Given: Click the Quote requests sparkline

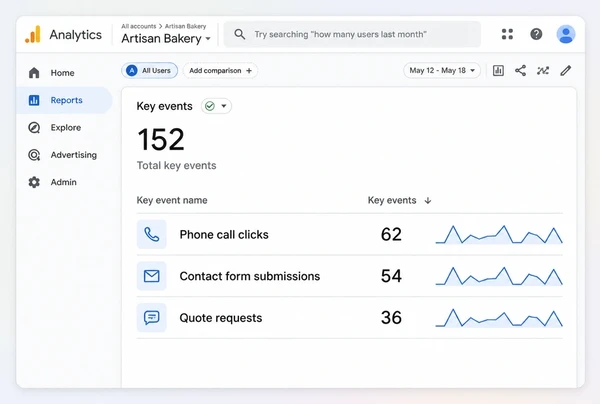Looking at the screenshot, I should tap(499, 318).
